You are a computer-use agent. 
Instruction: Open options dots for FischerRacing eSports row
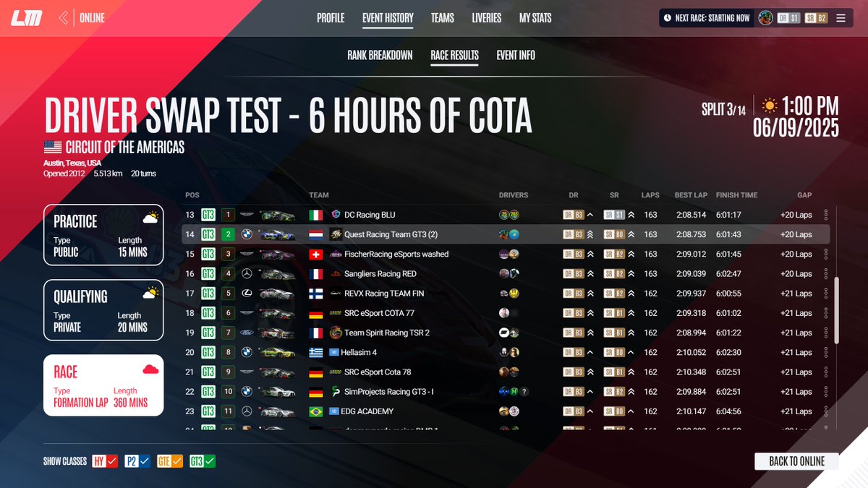click(x=826, y=254)
